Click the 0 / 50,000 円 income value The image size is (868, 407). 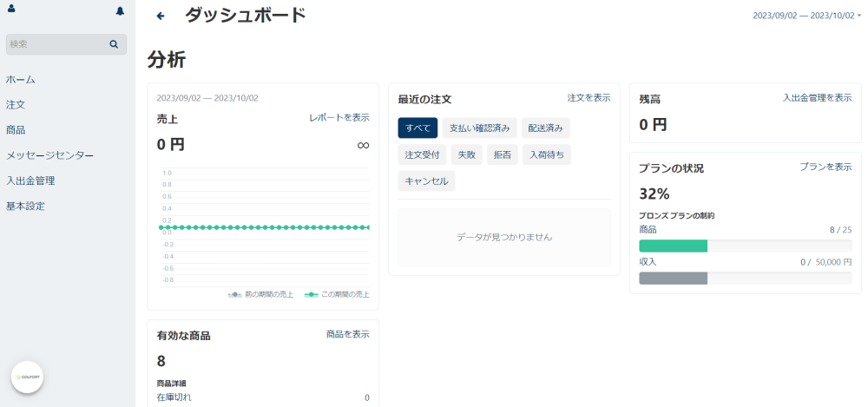click(826, 262)
